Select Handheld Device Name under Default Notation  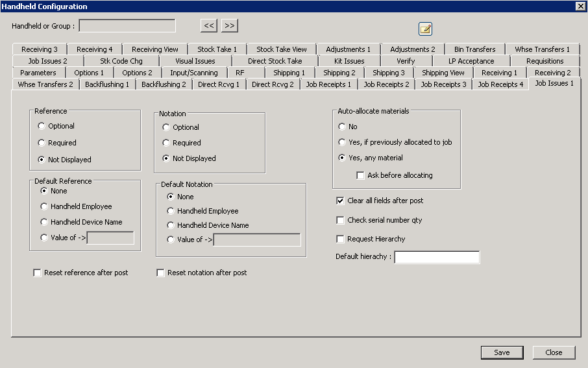click(x=171, y=225)
